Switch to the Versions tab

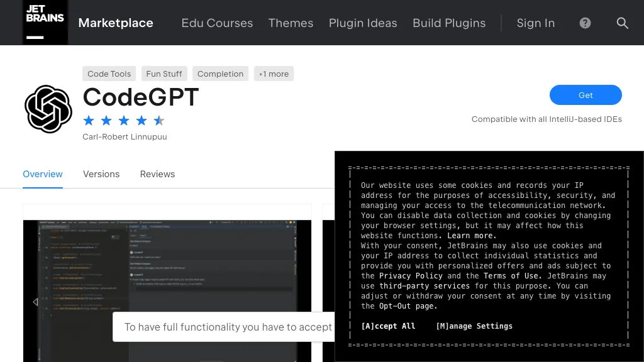point(101,174)
